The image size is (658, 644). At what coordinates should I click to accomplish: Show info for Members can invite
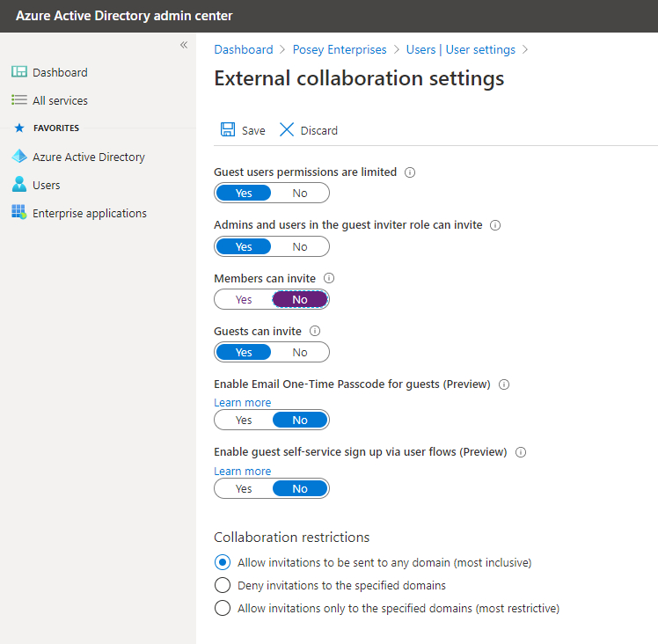click(329, 278)
